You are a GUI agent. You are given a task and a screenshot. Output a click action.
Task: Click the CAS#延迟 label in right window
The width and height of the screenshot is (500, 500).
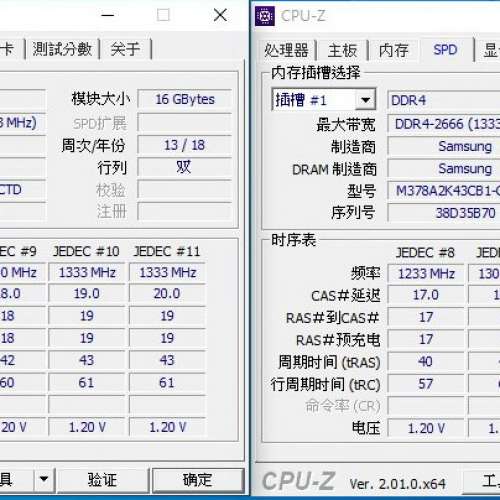tap(346, 296)
